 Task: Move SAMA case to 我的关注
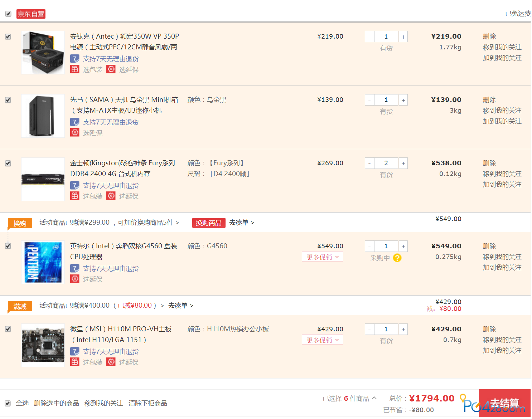click(502, 111)
